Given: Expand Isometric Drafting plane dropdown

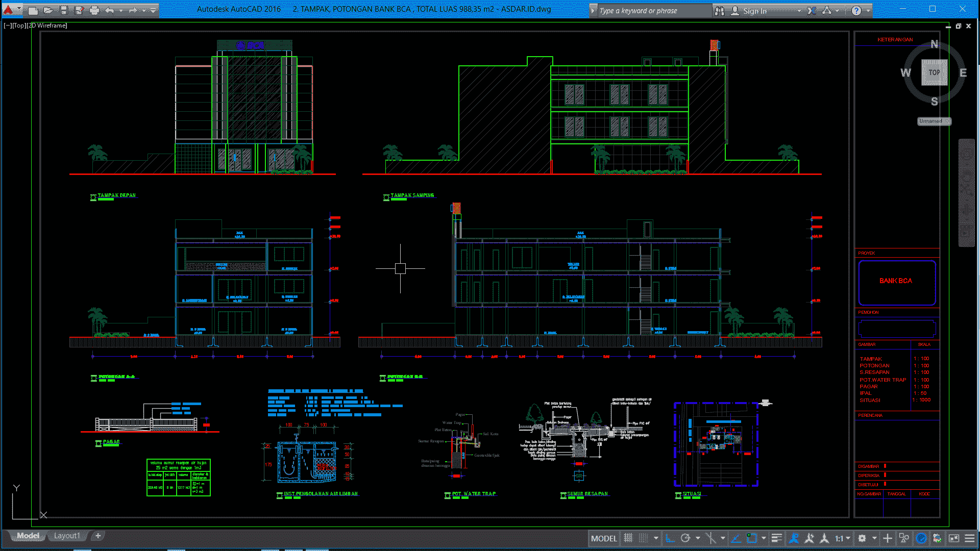Looking at the screenshot, I should 722,538.
